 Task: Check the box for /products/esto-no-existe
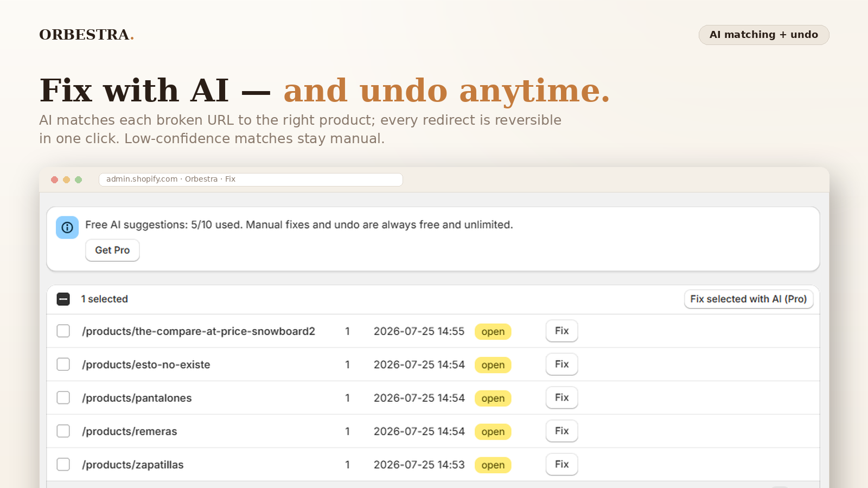coord(63,364)
